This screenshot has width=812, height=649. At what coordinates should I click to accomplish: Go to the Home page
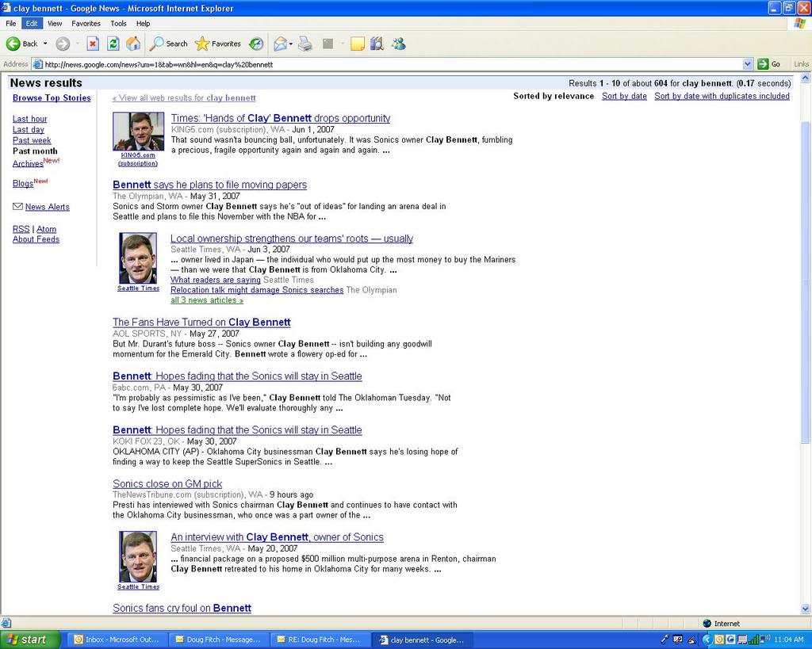click(134, 44)
